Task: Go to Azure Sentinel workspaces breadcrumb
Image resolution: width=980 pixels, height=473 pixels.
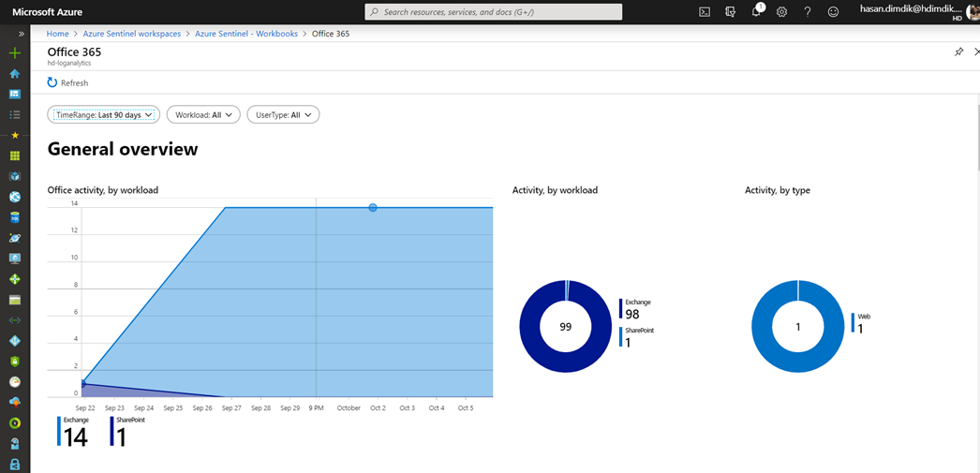Action: [x=132, y=34]
